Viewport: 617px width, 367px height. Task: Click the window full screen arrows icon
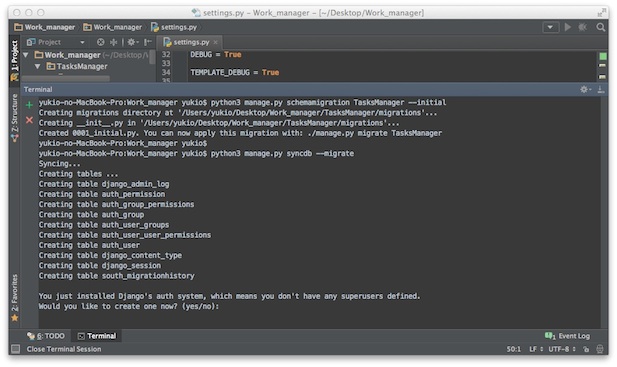[x=602, y=13]
